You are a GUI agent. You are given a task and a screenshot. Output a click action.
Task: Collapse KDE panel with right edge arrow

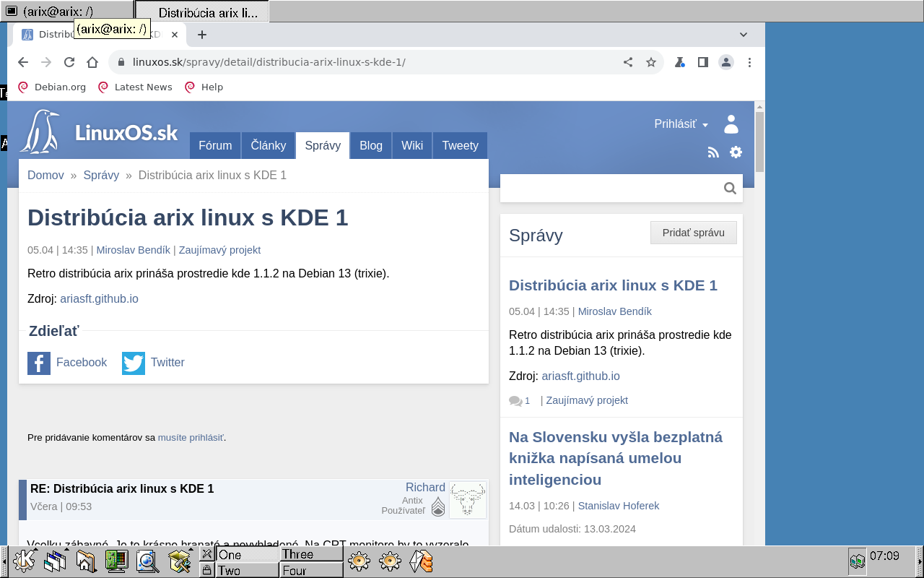pyautogui.click(x=920, y=561)
